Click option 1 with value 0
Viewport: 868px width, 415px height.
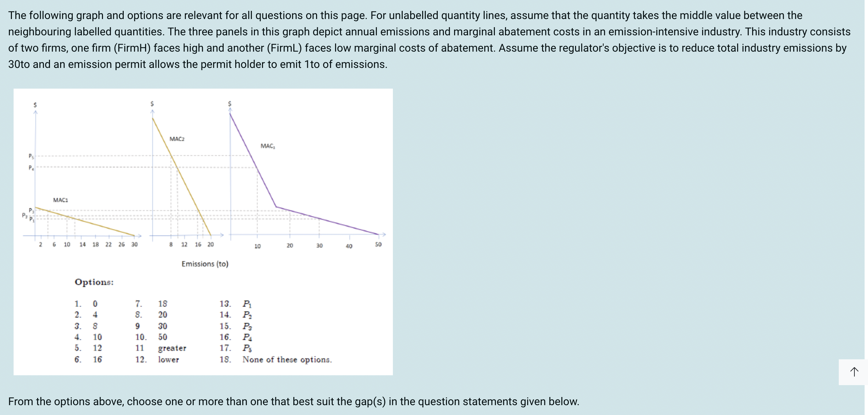pos(95,303)
